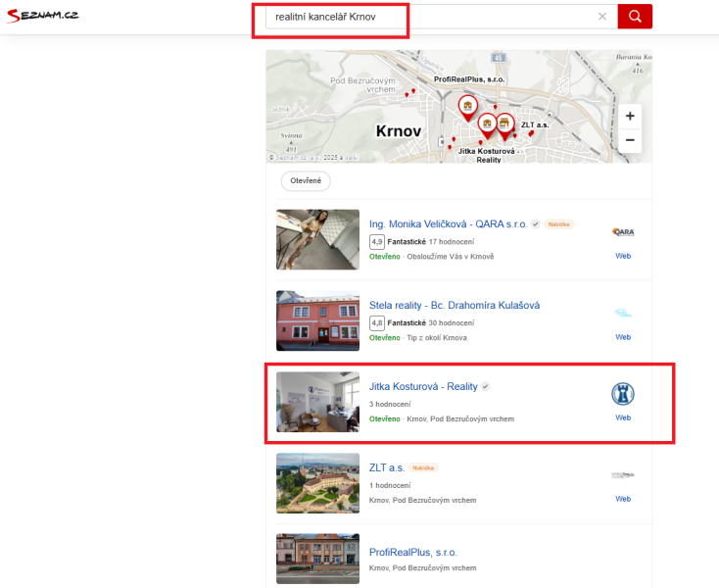The height and width of the screenshot is (588, 719).
Task: Click the 30 hodnocení text
Action: click(452, 322)
